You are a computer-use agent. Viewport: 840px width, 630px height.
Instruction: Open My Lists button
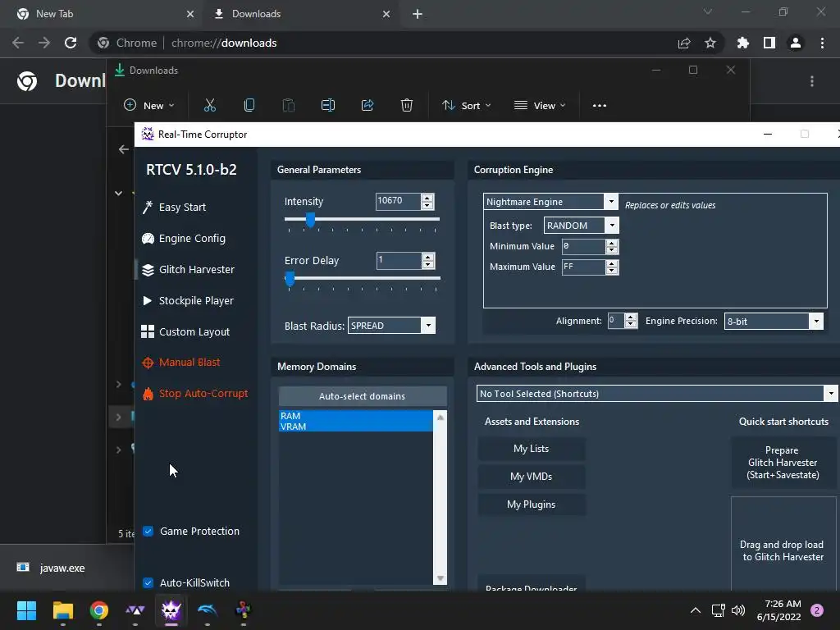point(532,449)
